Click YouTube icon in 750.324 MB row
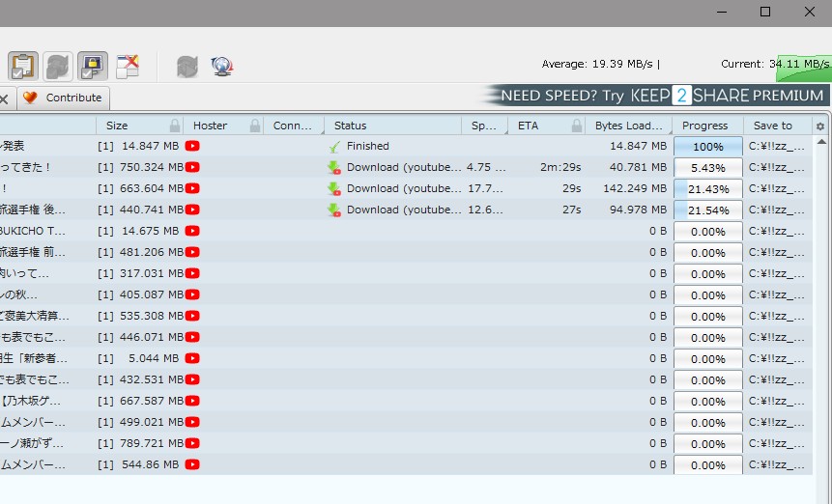Screen dimensions: 832x504 click(x=192, y=167)
